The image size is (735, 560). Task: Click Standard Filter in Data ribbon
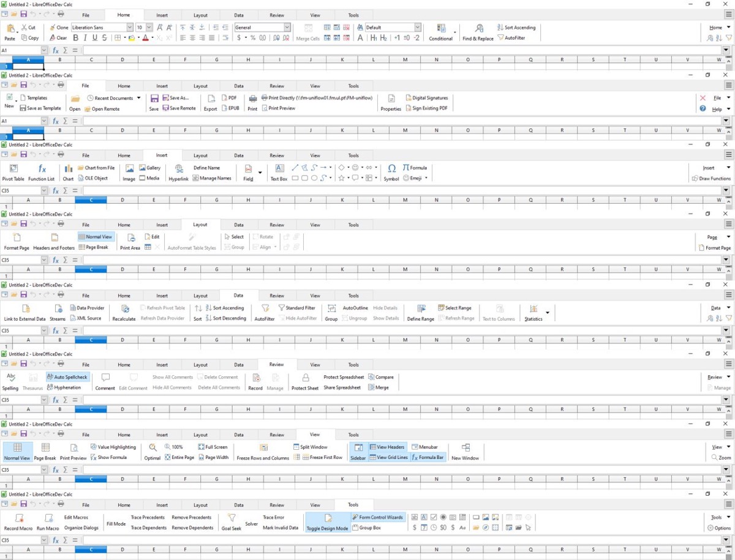[x=296, y=308]
